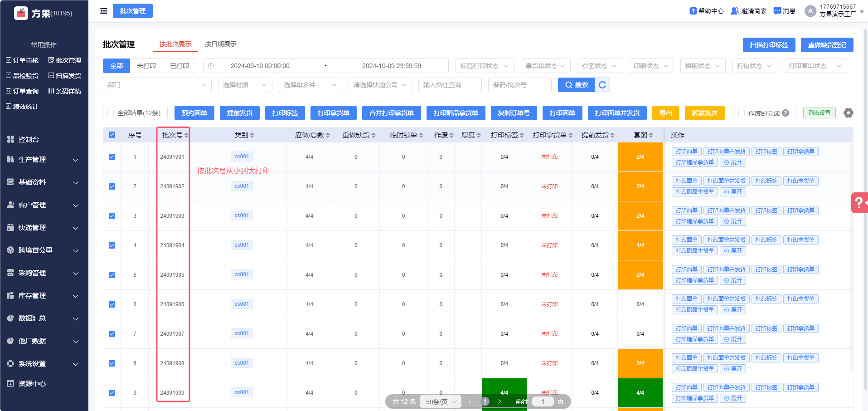Uncheck row for batch 24091903

coord(112,216)
